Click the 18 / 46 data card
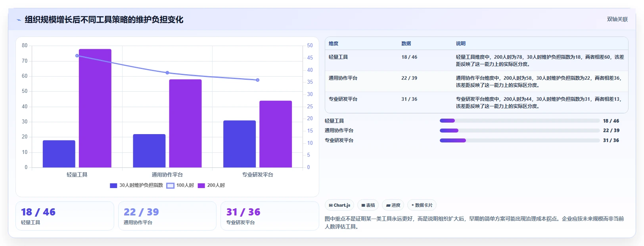The image size is (644, 246). (x=65, y=216)
